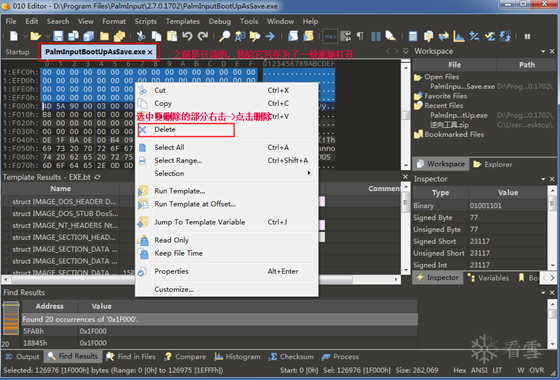Viewport: 560px width, 380px height.
Task: Open the dropdown arrow beside New file
Action: 25,36
